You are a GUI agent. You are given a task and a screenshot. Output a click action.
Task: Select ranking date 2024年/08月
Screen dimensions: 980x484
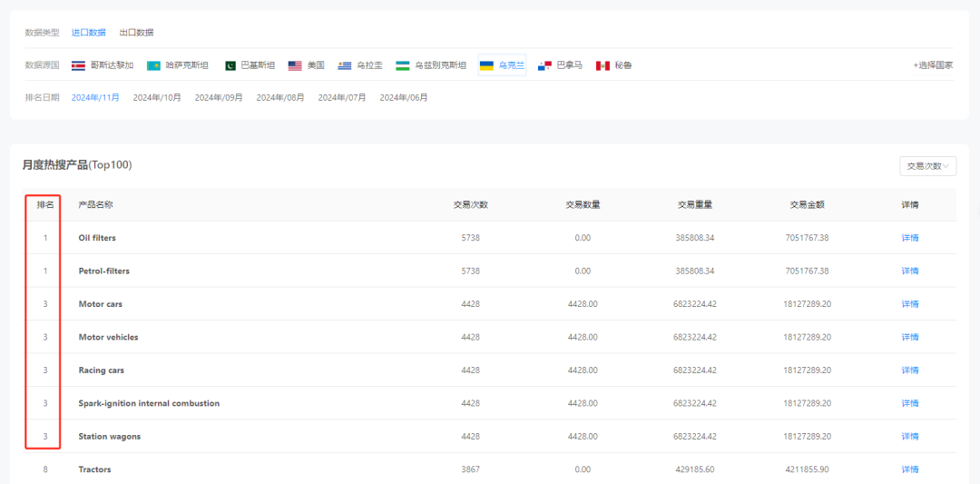(280, 97)
